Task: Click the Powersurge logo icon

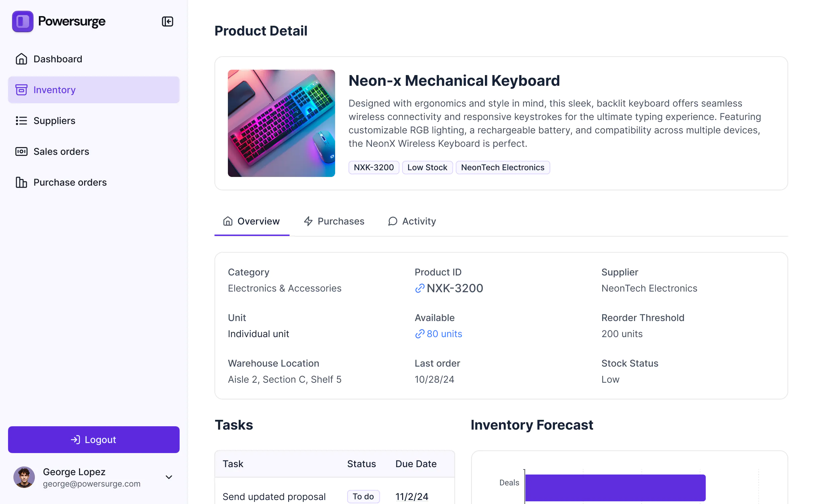Action: 22,21
